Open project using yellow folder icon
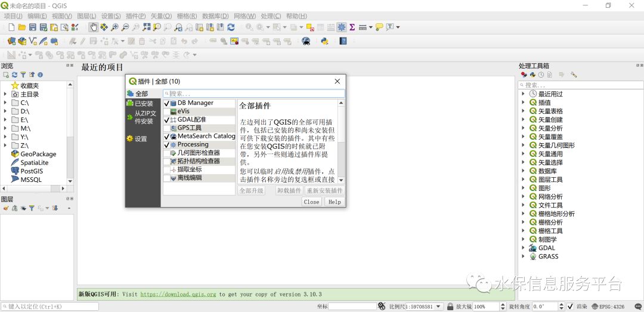This screenshot has height=312, width=644. coord(22,27)
